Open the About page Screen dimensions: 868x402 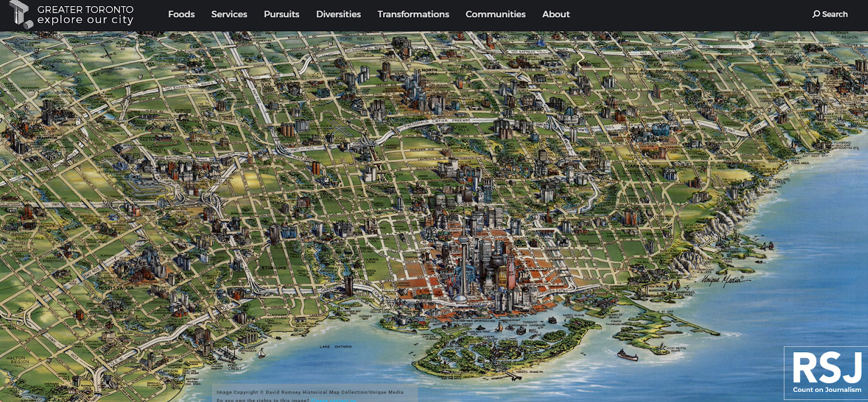(556, 14)
